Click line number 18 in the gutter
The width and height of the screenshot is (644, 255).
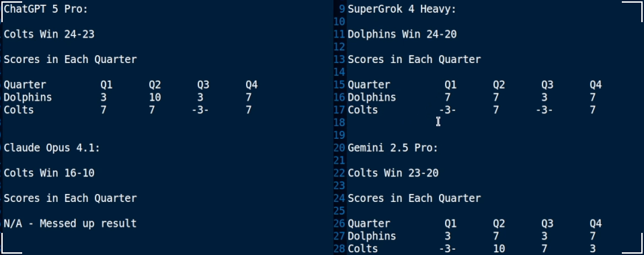click(x=339, y=123)
